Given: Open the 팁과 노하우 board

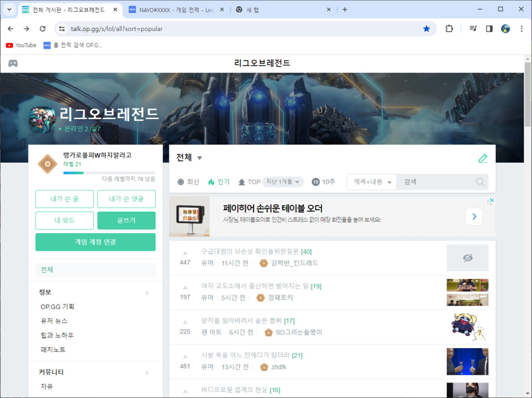Looking at the screenshot, I should pos(57,335).
